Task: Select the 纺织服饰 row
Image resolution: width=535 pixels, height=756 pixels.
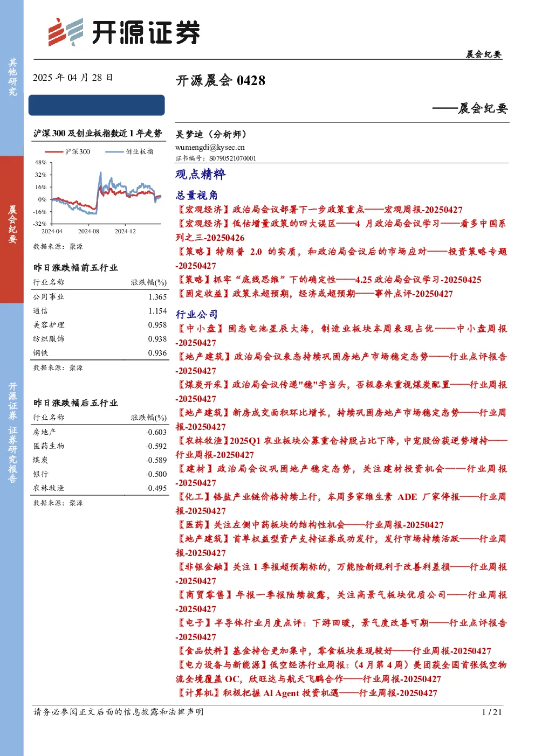Action: coord(100,339)
